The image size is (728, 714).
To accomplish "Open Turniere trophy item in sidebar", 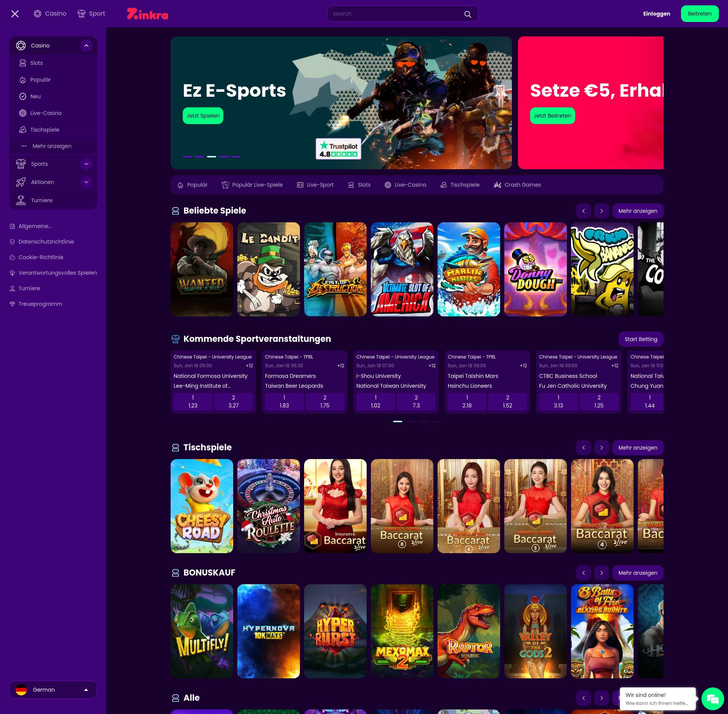I will [42, 200].
